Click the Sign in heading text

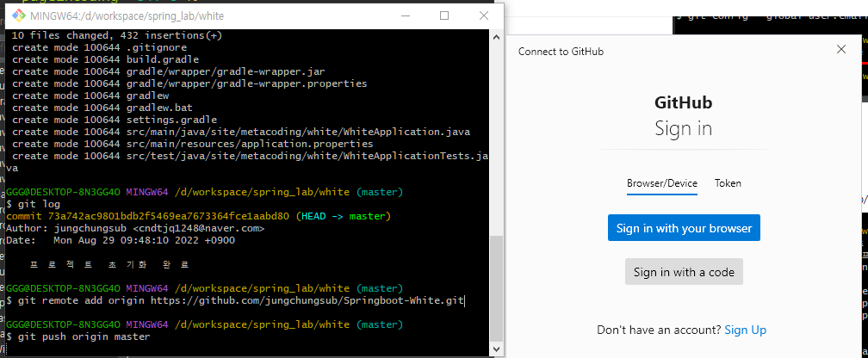683,128
